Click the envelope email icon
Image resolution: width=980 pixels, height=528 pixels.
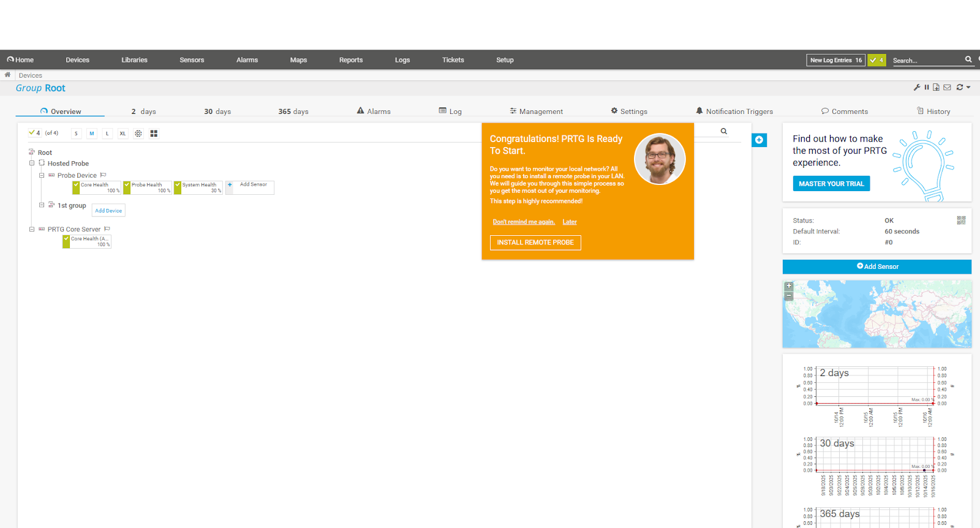[x=947, y=88]
